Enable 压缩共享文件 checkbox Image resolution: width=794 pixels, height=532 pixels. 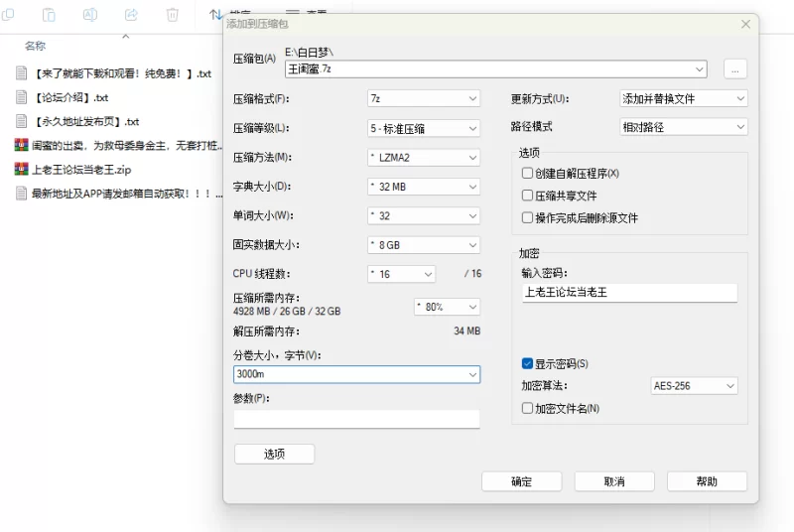527,196
